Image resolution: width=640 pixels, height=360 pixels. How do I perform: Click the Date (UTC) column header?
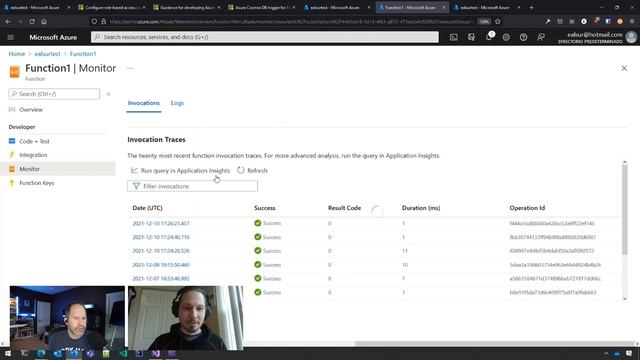point(147,208)
